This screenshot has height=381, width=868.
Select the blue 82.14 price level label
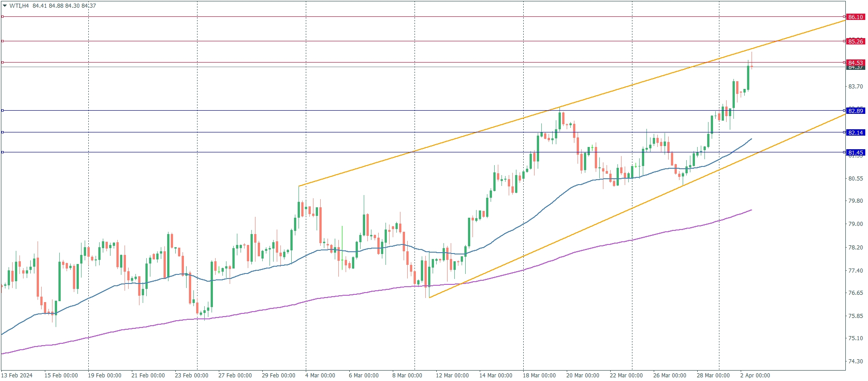(x=856, y=132)
